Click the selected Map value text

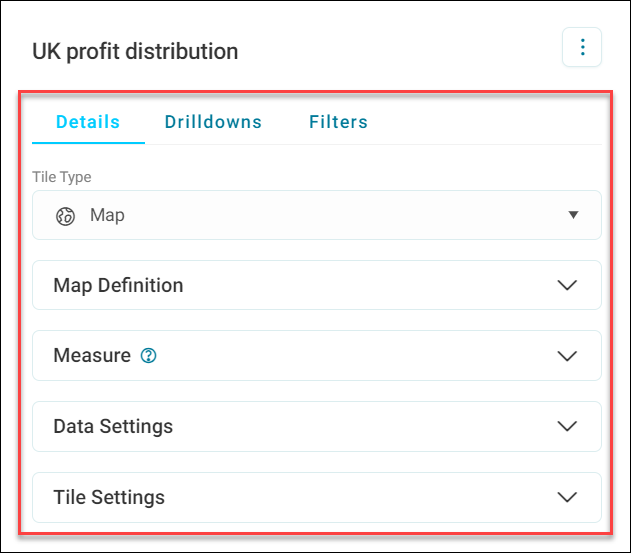click(107, 215)
